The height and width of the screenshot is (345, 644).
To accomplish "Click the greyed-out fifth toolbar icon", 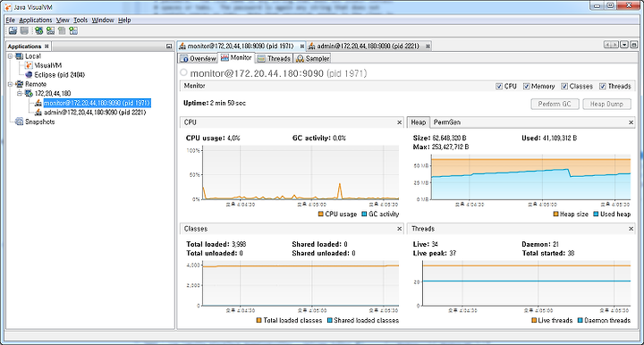I will [62, 30].
